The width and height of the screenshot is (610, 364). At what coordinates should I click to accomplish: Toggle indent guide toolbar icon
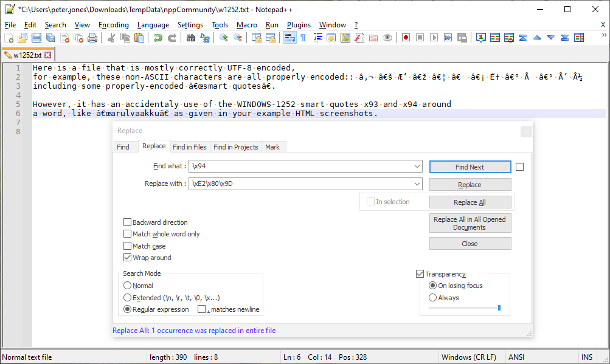[317, 38]
